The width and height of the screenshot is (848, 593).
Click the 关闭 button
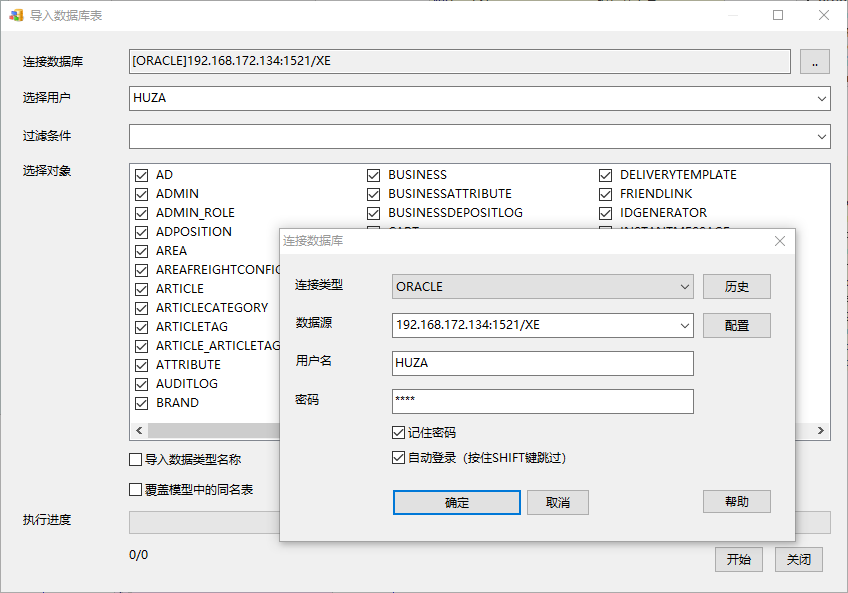(x=799, y=559)
